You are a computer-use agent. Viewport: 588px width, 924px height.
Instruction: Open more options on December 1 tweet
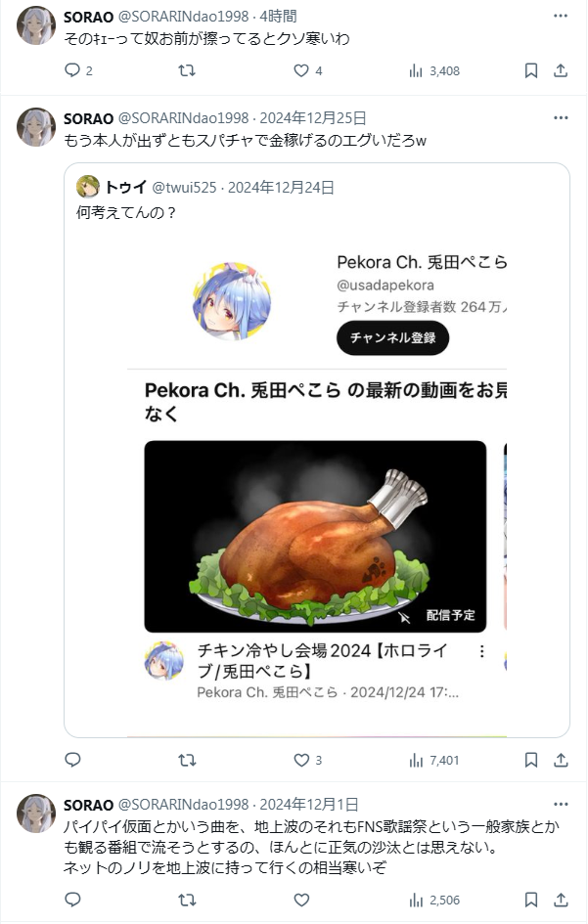point(561,804)
